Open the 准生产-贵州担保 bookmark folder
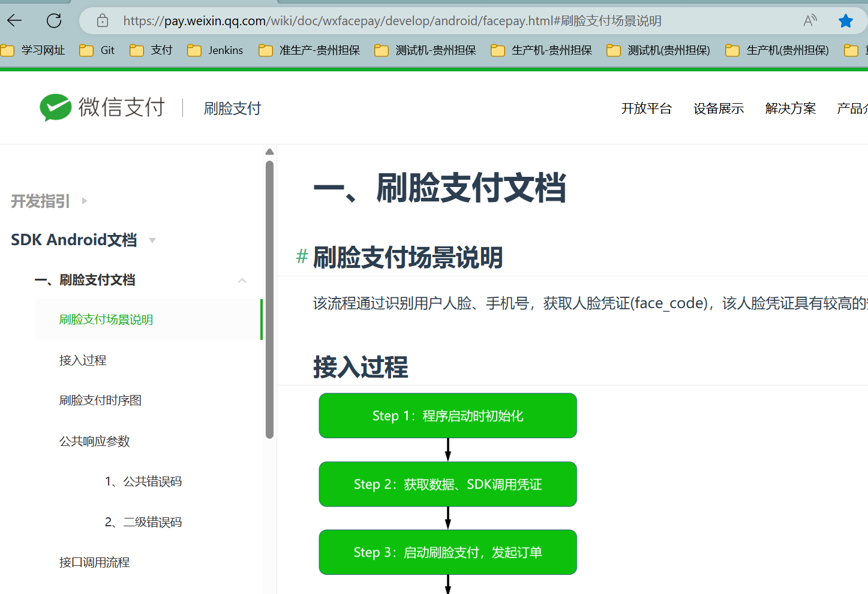The width and height of the screenshot is (868, 594). tap(310, 50)
